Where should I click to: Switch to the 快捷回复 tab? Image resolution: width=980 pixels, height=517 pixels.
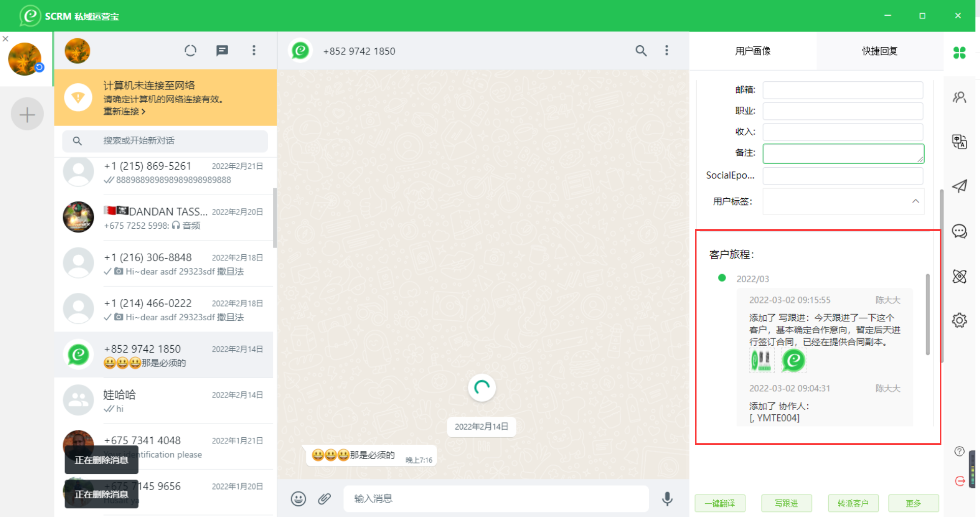tap(880, 51)
